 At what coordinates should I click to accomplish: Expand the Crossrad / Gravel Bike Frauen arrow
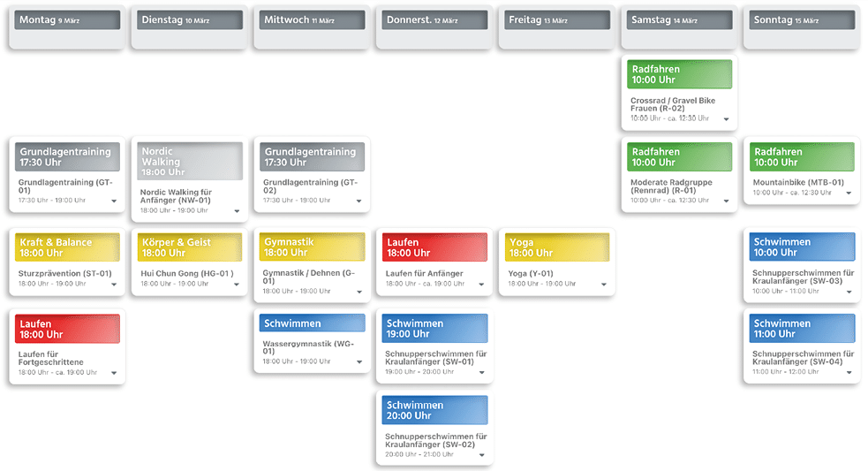pos(726,119)
